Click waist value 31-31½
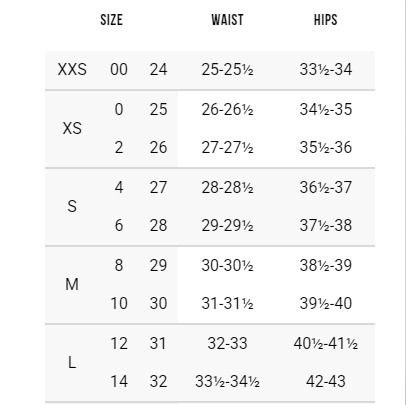 [227, 304]
